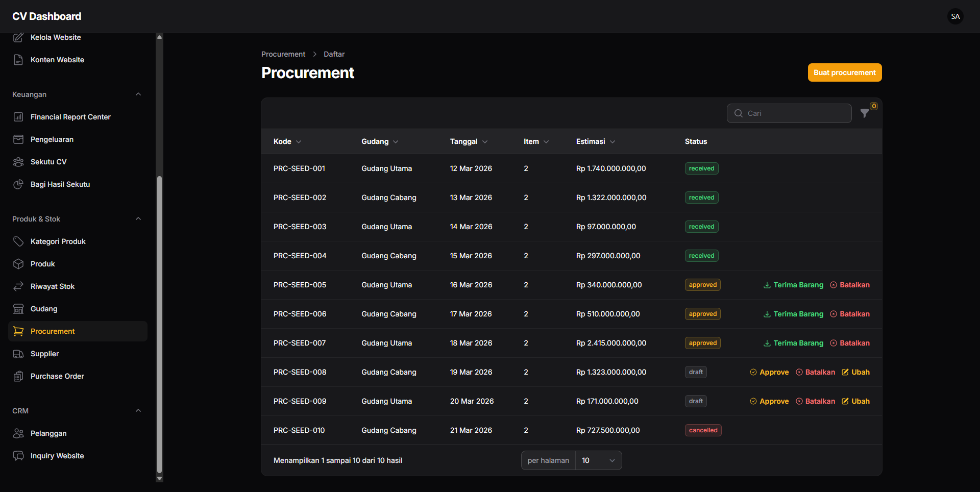
Task: Click the Buat procurement button
Action: point(844,72)
